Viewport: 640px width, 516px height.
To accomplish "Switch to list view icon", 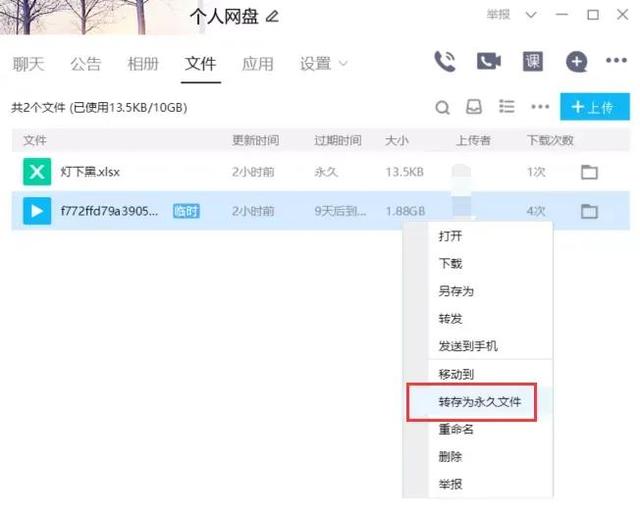I will [507, 107].
